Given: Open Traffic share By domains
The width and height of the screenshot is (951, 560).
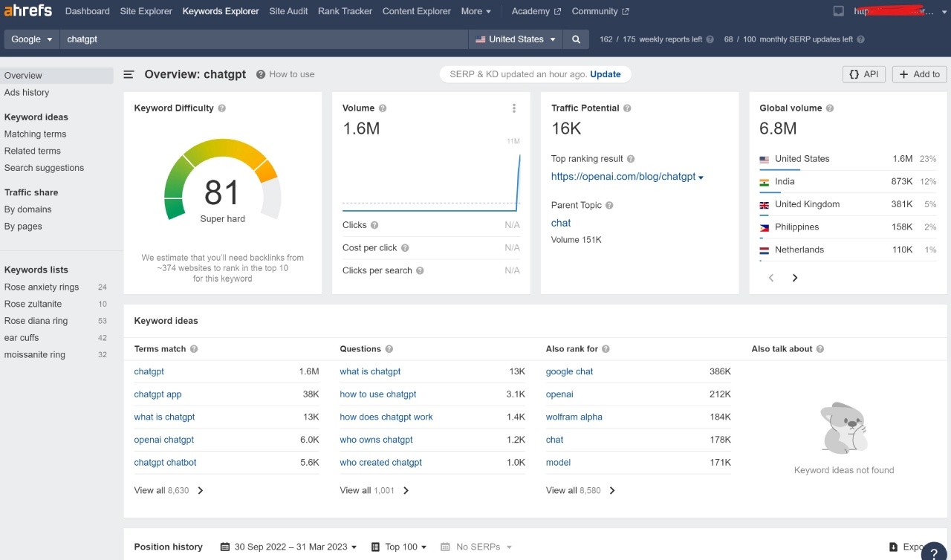Looking at the screenshot, I should pyautogui.click(x=28, y=209).
